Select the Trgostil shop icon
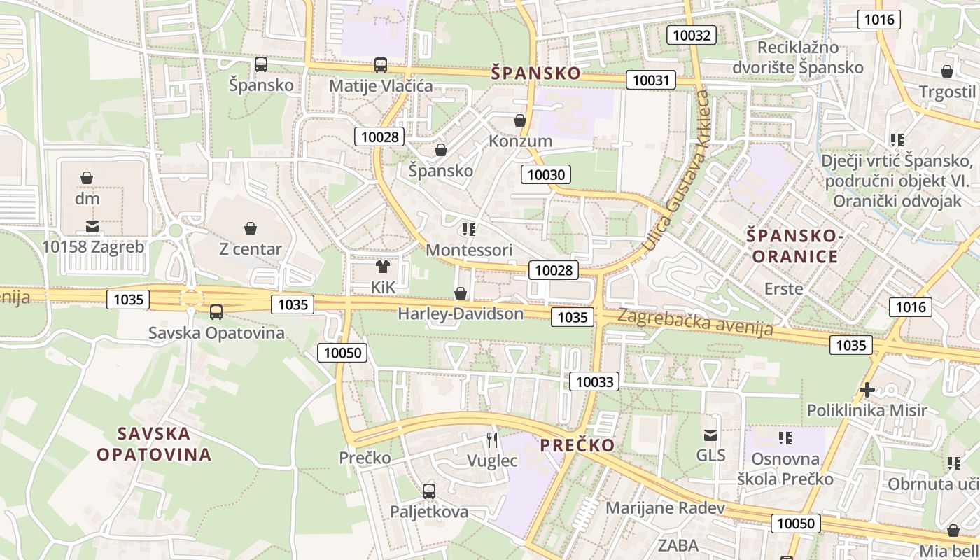 947,71
